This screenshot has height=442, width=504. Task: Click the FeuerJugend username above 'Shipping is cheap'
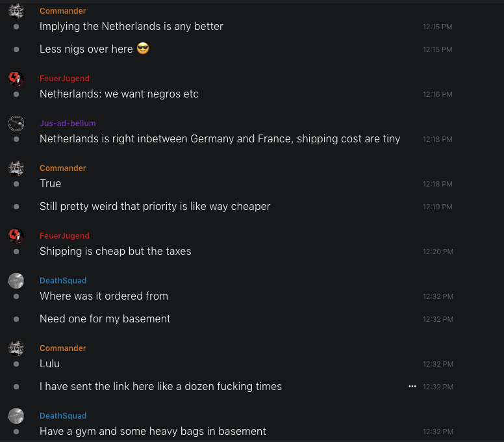(x=64, y=236)
